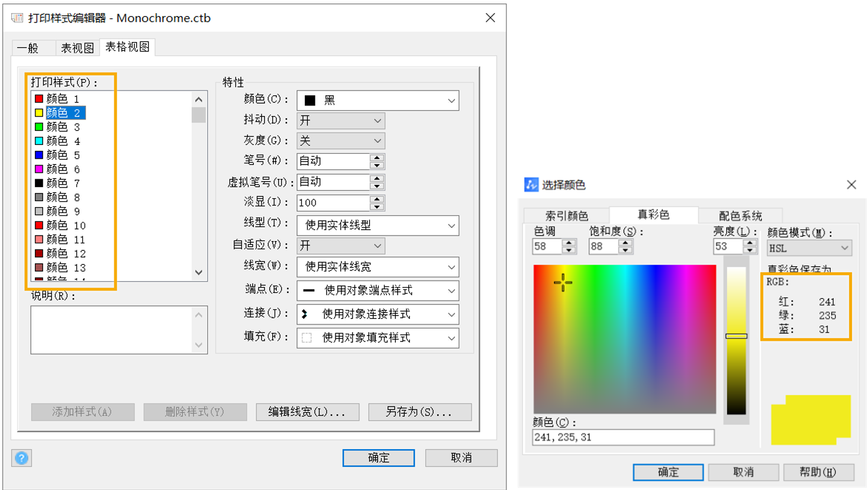The image size is (868, 490).
Task: Open the 自适应(V) dropdown
Action: coord(341,246)
